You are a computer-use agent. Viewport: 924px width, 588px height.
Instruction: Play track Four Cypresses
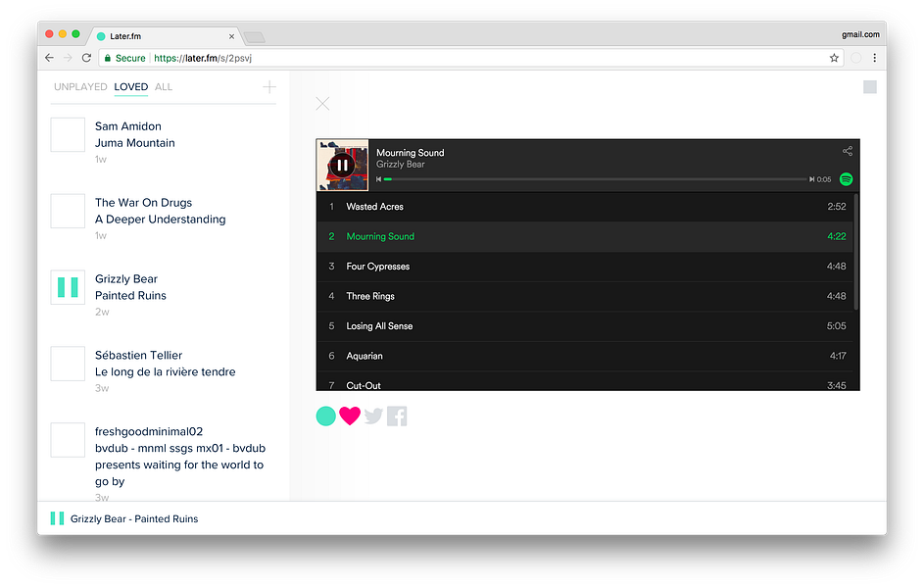pos(586,267)
